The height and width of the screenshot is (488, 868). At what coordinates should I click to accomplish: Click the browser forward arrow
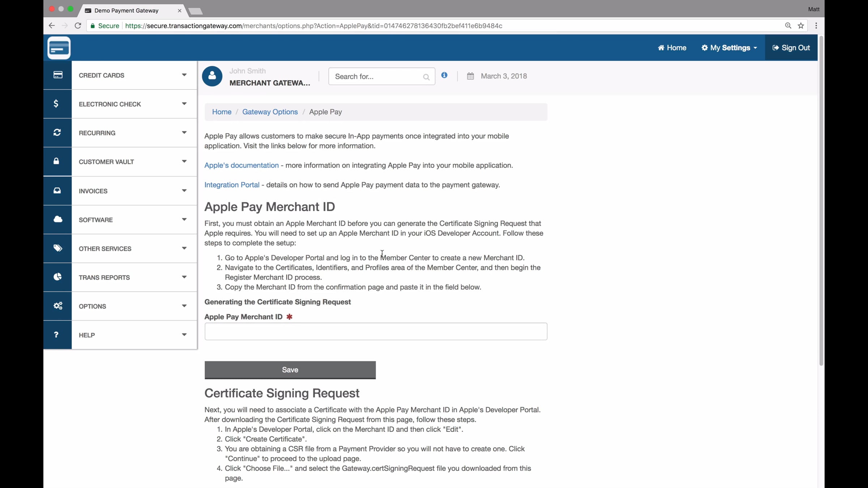[65, 26]
